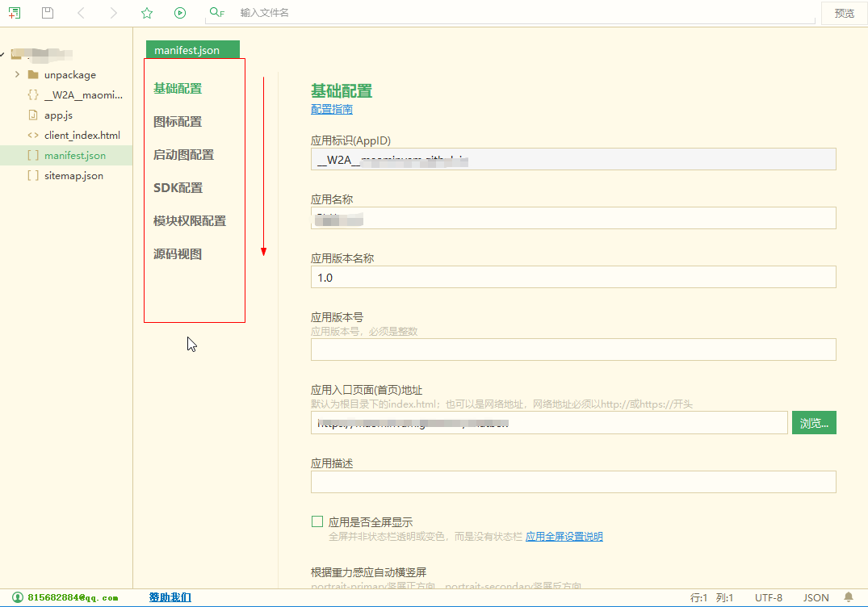The height and width of the screenshot is (607, 868).
Task: Click the save disk icon
Action: [48, 13]
